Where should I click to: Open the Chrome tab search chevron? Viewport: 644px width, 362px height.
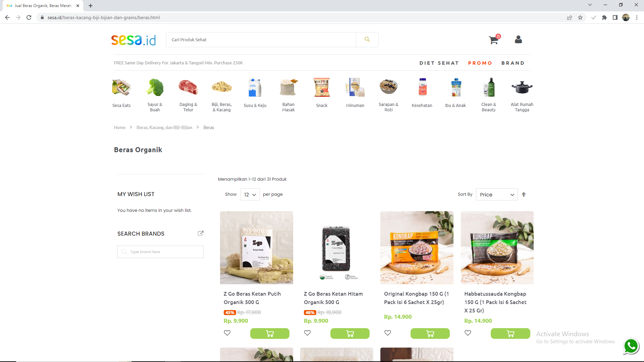pyautogui.click(x=590, y=5)
